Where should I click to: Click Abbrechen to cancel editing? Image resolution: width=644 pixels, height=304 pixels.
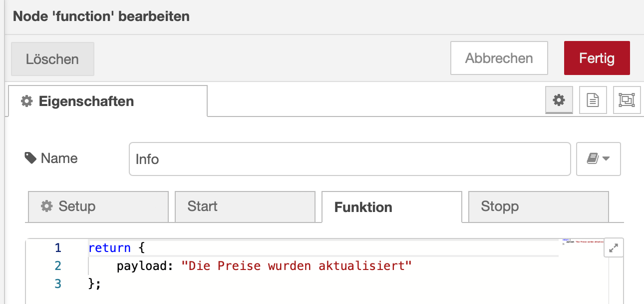499,58
